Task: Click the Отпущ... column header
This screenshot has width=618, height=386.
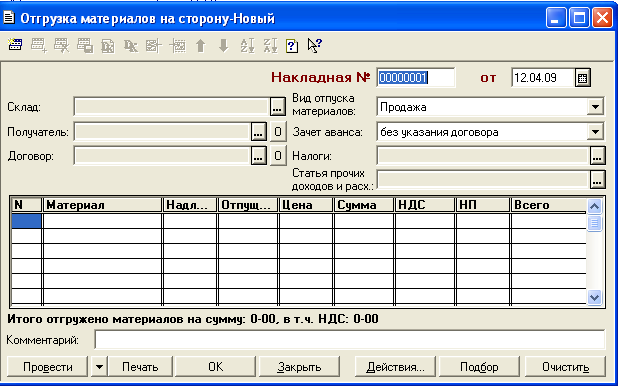Action: coord(248,205)
